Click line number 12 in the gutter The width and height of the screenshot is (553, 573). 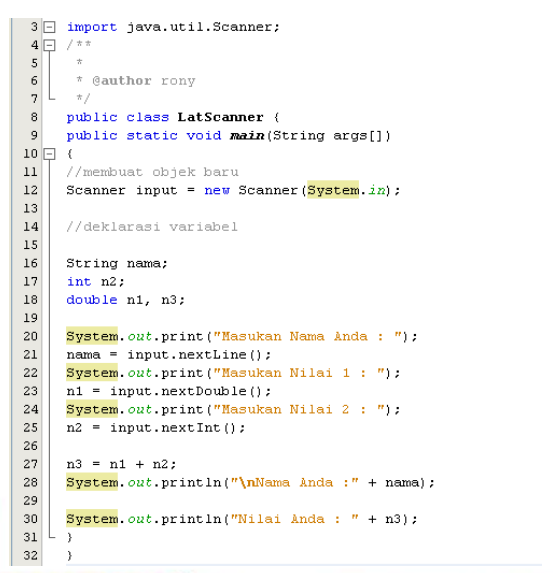click(x=30, y=190)
